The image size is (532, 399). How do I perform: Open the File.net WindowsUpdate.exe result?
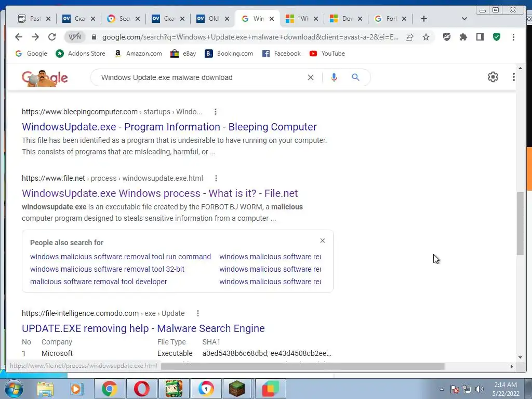point(160,193)
